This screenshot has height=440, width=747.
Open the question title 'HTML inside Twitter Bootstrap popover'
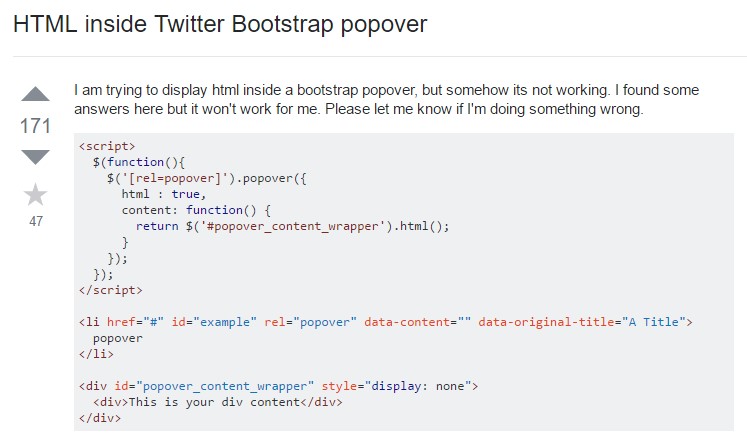220,24
